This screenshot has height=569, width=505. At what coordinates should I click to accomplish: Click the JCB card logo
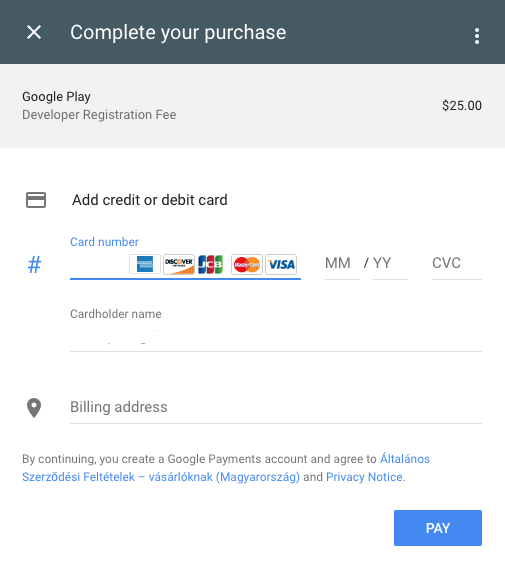coord(210,264)
